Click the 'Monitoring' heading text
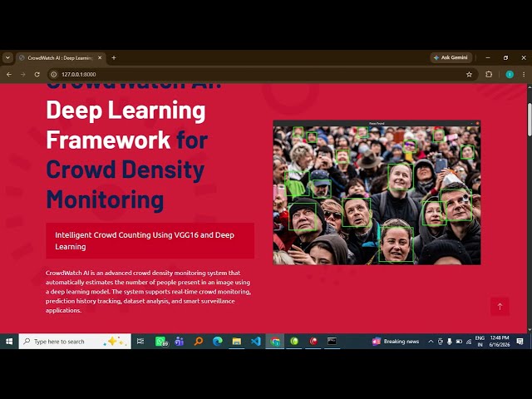The width and height of the screenshot is (532, 399). point(106,199)
